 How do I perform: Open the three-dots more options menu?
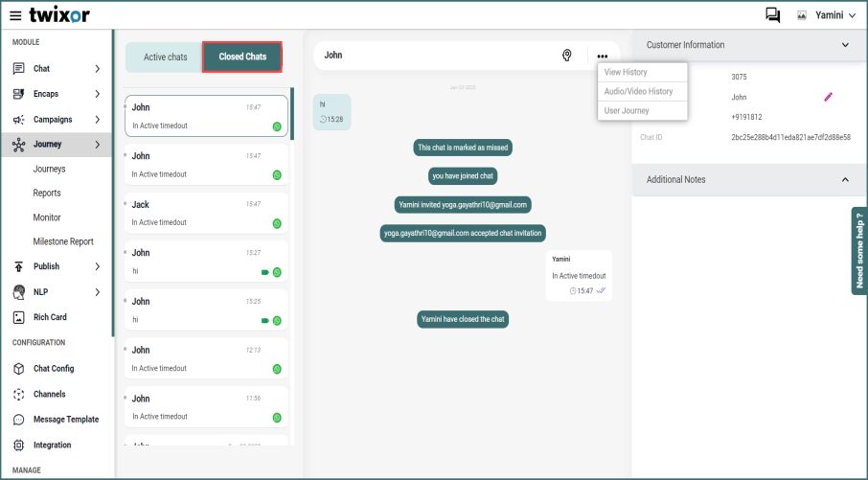coord(602,56)
